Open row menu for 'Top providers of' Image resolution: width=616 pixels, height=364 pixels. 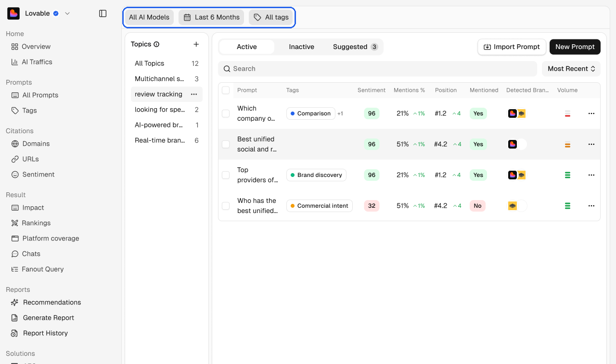(591, 175)
